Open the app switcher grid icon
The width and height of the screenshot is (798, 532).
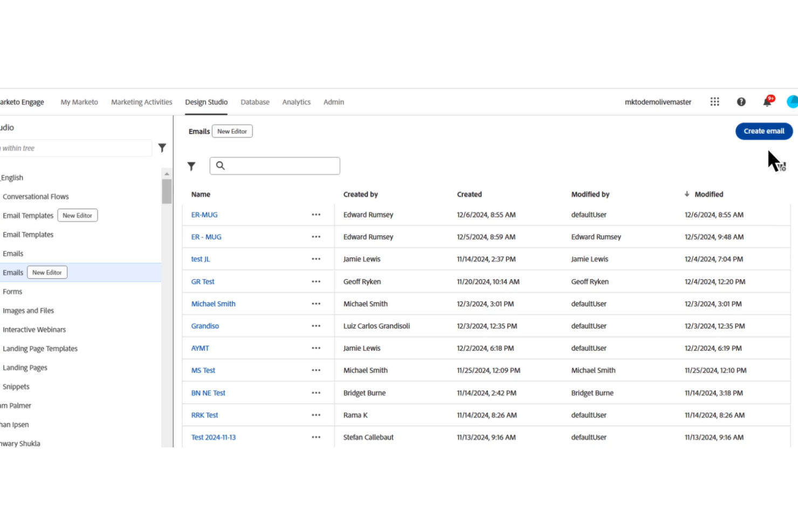[714, 101]
